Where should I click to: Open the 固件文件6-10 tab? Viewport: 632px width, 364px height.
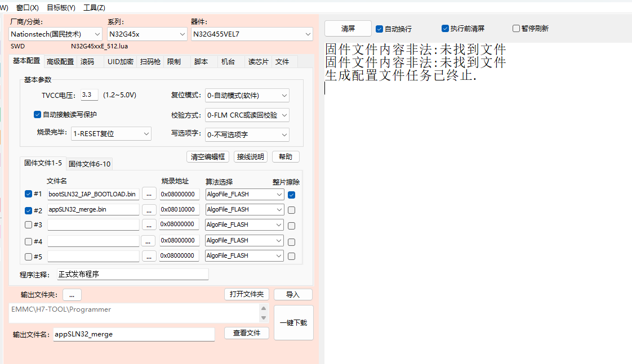pos(90,164)
